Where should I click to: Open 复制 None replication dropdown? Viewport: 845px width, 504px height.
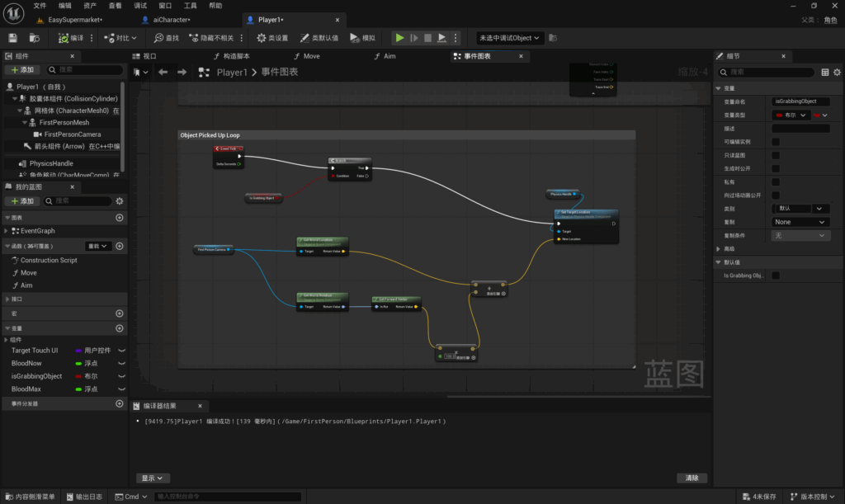click(x=800, y=222)
